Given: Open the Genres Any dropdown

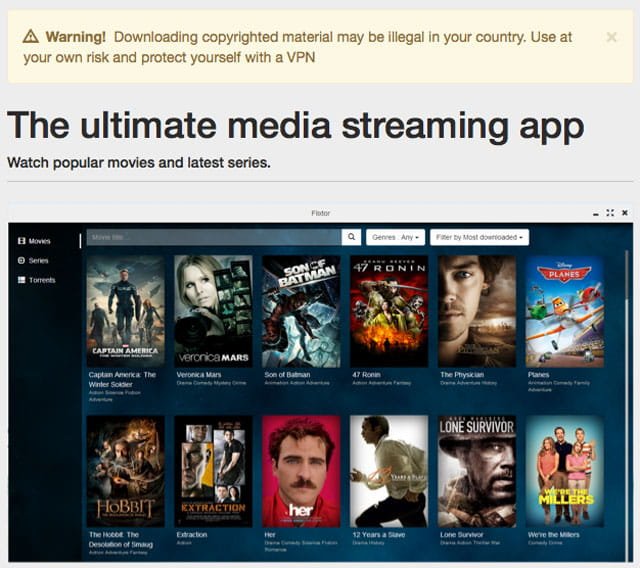Looking at the screenshot, I should pyautogui.click(x=396, y=237).
